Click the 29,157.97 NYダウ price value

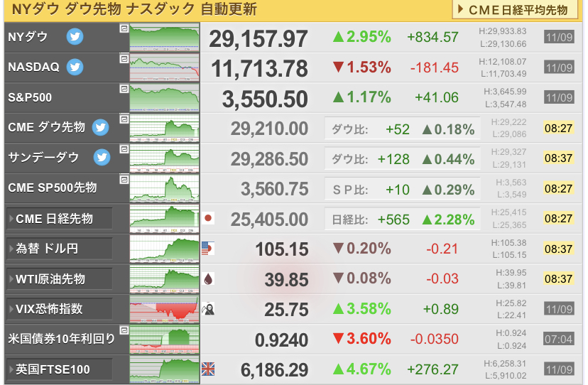click(x=258, y=38)
